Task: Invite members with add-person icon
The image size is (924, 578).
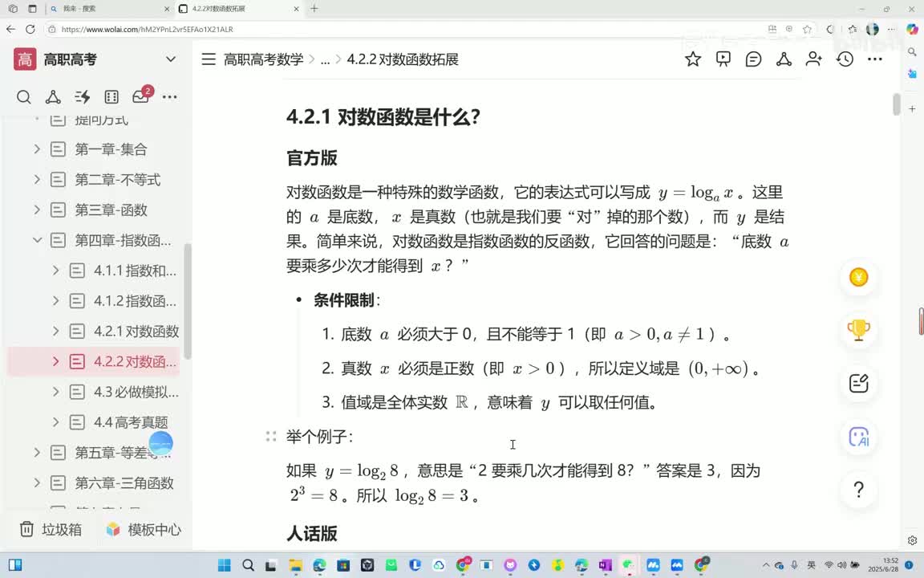Action: coord(814,59)
